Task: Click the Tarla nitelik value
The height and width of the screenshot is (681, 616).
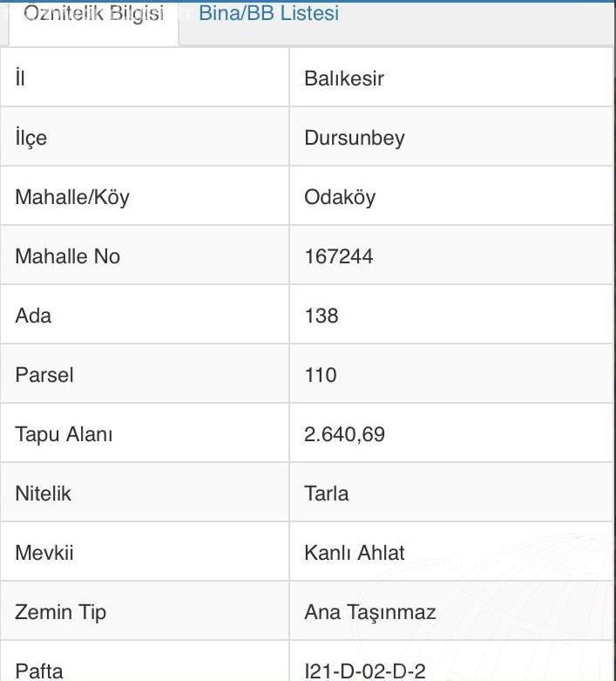Action: [326, 494]
